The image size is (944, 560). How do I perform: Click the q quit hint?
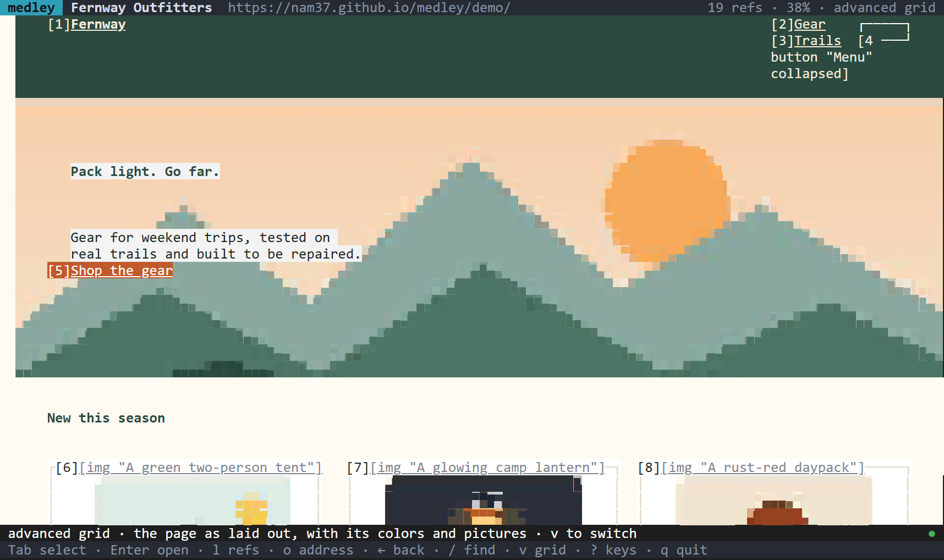click(684, 550)
